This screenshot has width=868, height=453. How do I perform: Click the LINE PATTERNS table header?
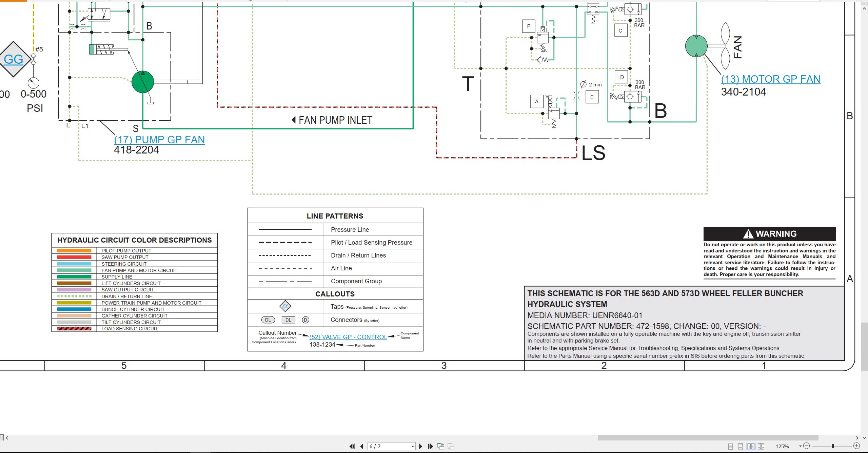tap(335, 216)
